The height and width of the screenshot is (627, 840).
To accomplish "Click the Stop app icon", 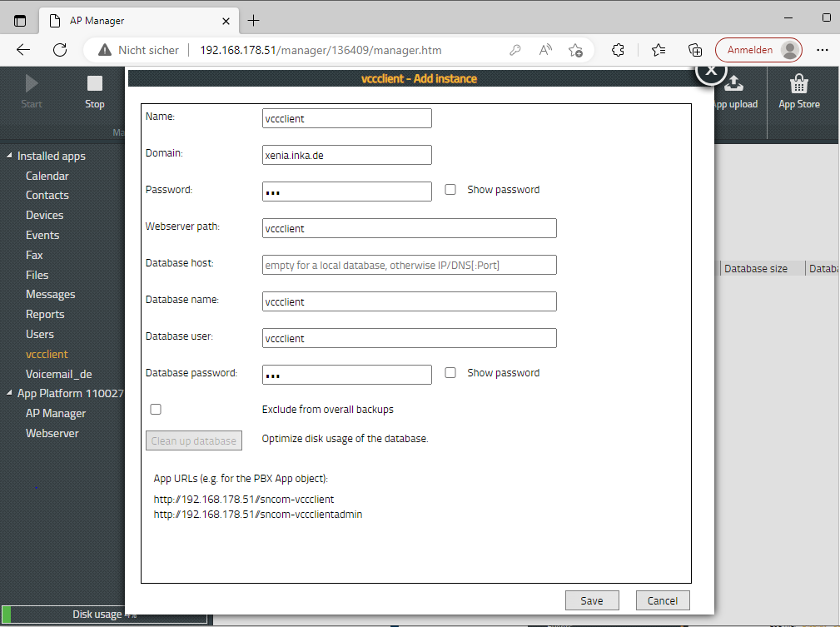I will click(x=95, y=84).
